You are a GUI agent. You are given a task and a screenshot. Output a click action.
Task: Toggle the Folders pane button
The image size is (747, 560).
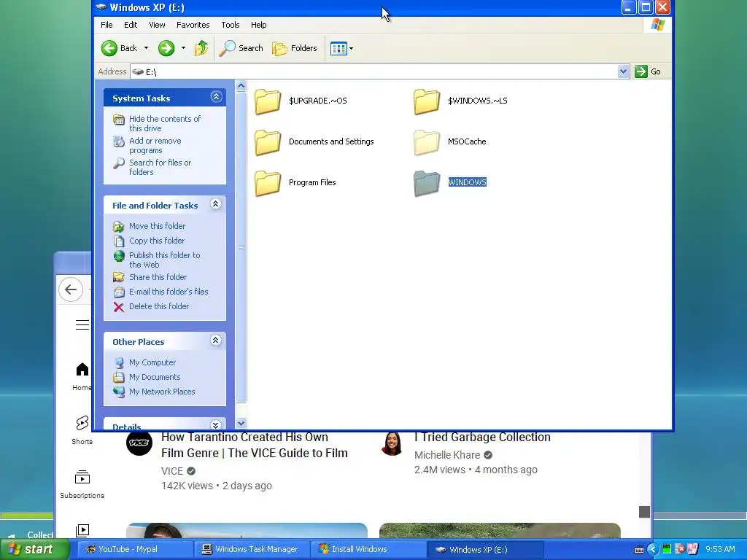(x=295, y=48)
